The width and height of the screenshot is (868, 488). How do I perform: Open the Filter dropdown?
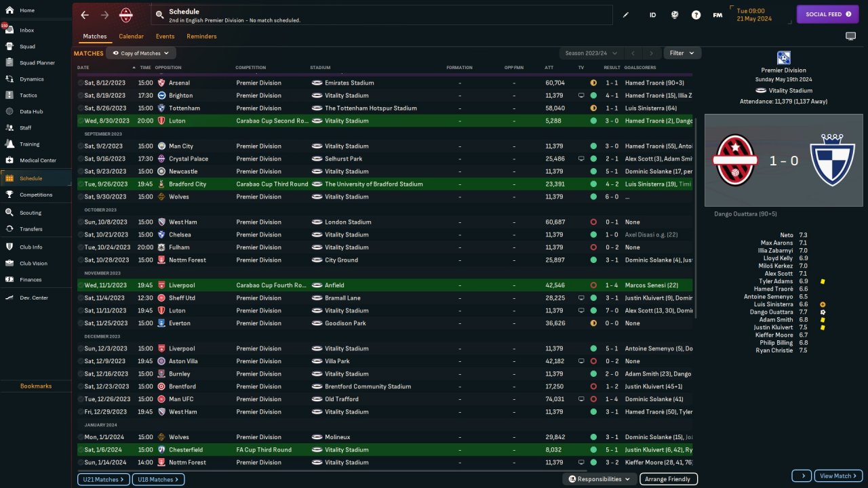(x=682, y=53)
